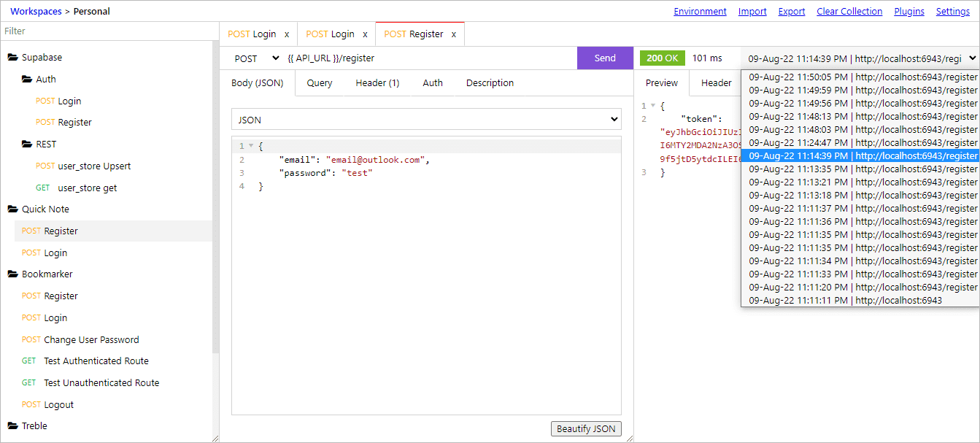980x443 pixels.
Task: Collapse the Auth folder
Action: click(x=28, y=80)
